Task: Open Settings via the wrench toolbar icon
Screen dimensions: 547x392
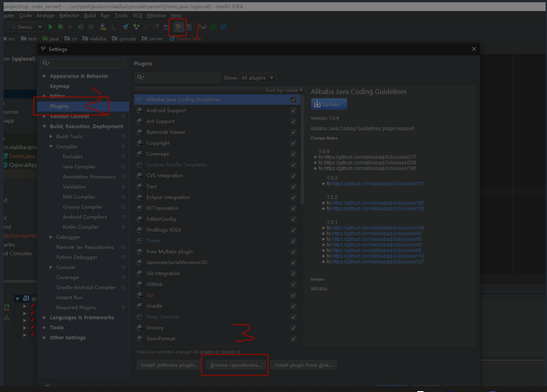Action: click(x=178, y=27)
